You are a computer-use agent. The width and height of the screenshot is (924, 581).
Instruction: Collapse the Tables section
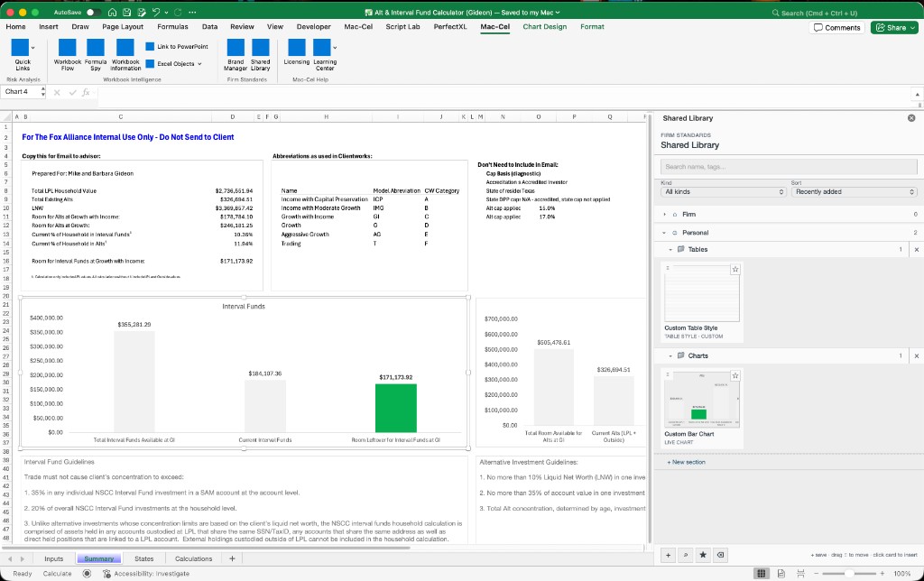[670, 250]
